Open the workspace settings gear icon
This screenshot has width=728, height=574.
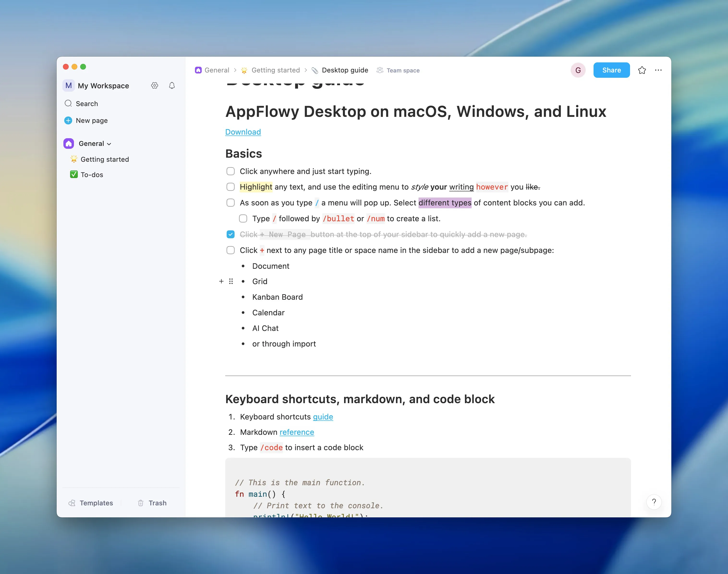[x=155, y=86]
